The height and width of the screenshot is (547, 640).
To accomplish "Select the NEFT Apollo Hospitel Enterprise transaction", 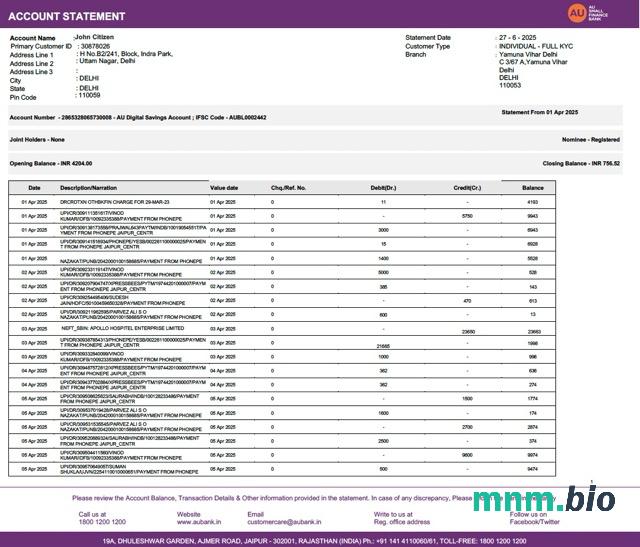I will [x=123, y=327].
